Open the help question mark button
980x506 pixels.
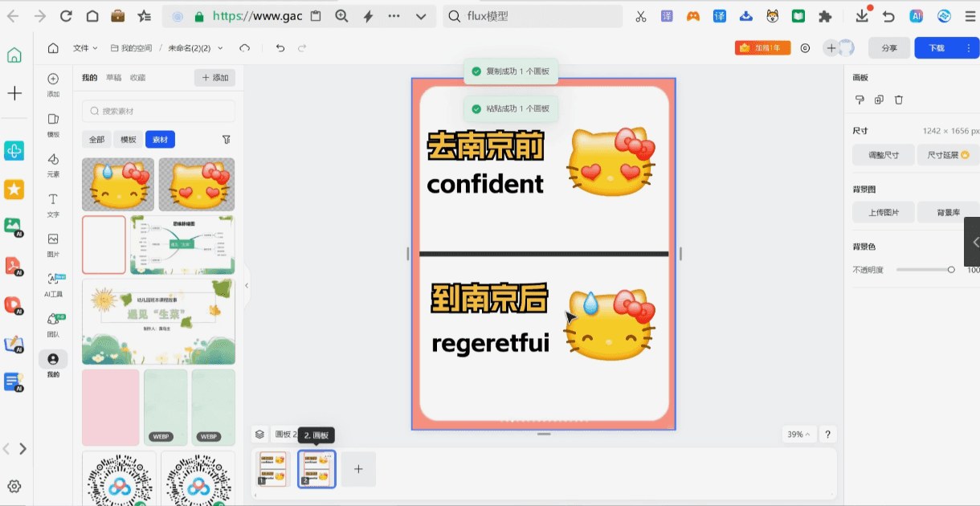(827, 435)
